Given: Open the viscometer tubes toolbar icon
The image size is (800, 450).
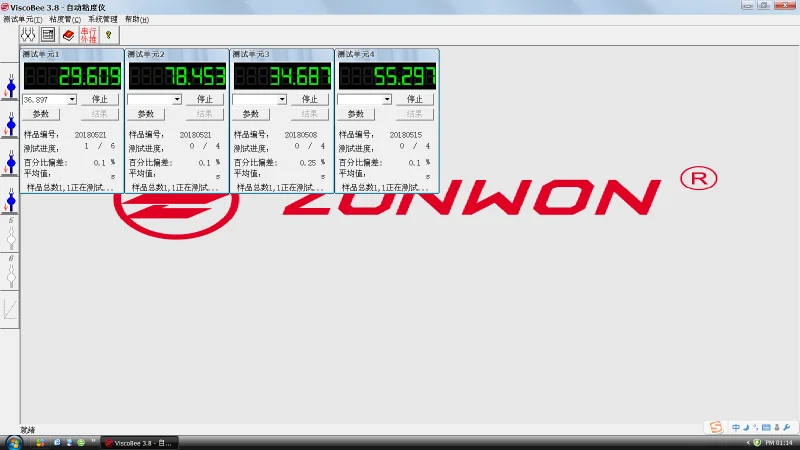Looking at the screenshot, I should pos(28,35).
